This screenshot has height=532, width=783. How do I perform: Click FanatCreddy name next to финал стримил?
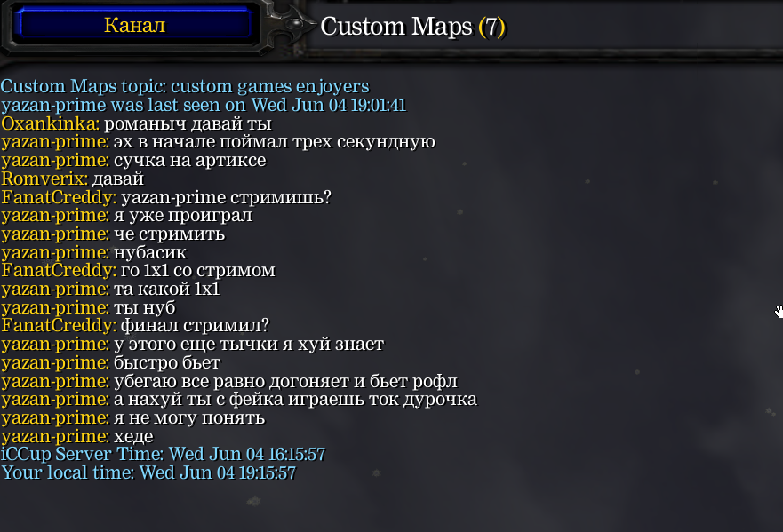point(59,325)
